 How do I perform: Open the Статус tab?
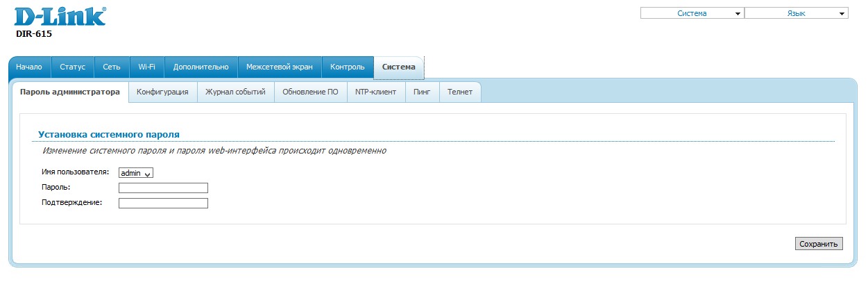pos(72,67)
